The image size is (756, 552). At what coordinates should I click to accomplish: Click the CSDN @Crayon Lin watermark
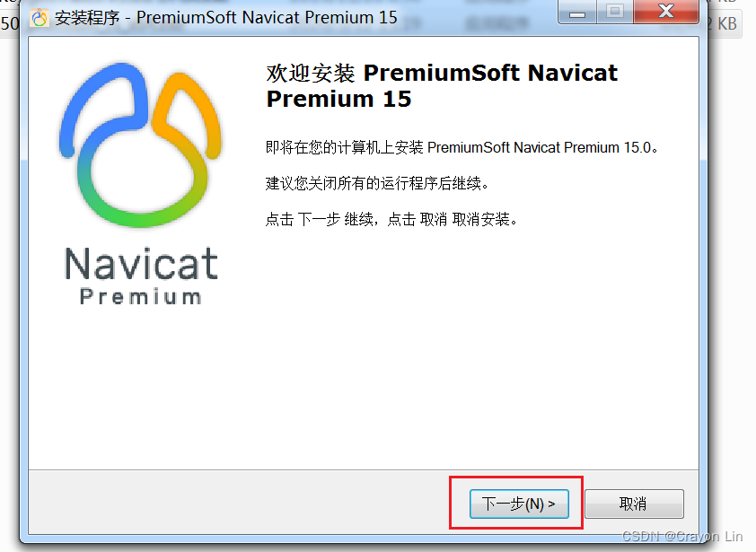682,536
